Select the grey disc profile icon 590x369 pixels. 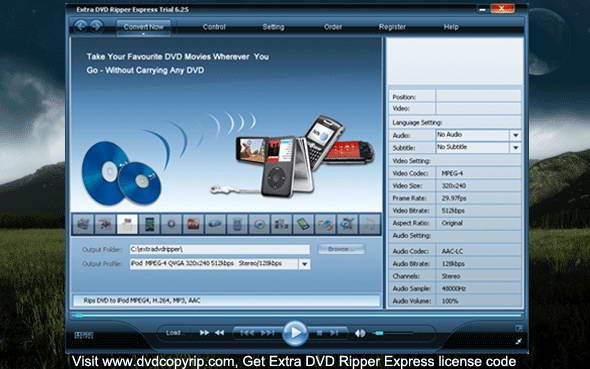click(171, 224)
